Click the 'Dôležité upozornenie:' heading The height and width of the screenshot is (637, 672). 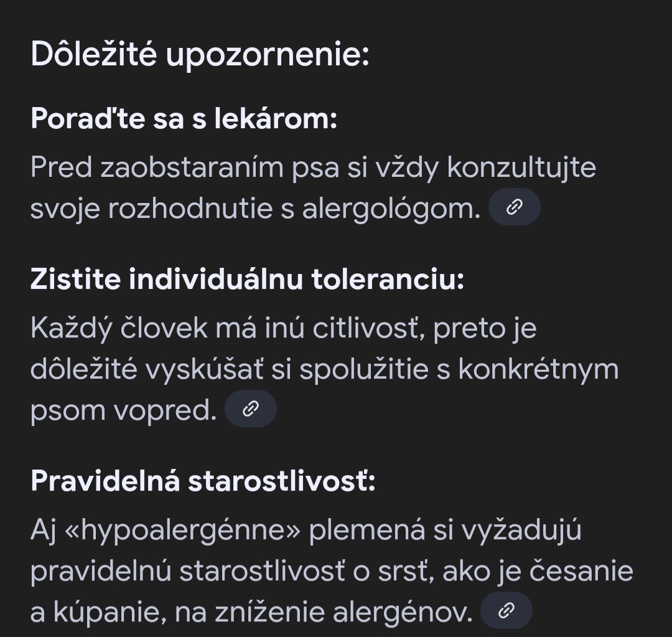(x=200, y=54)
